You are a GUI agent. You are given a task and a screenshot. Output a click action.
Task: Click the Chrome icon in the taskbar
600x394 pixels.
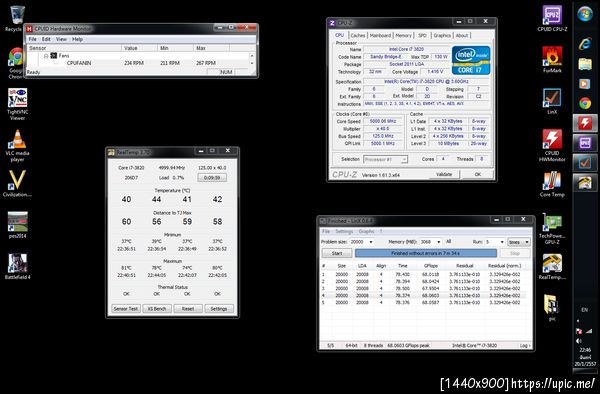pyautogui.click(x=585, y=103)
